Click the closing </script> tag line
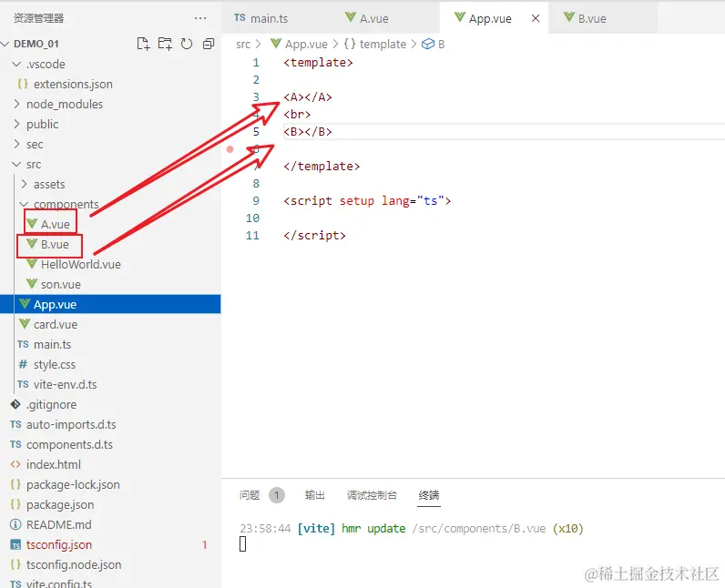725x588 pixels. coord(314,236)
